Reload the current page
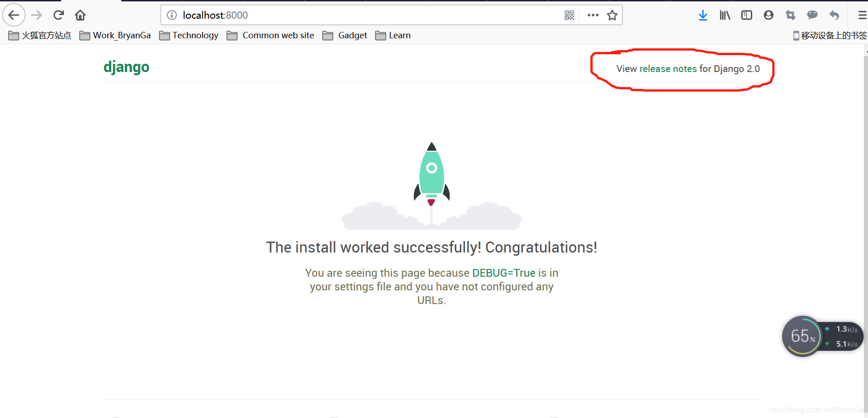The image size is (868, 418). click(x=58, y=15)
